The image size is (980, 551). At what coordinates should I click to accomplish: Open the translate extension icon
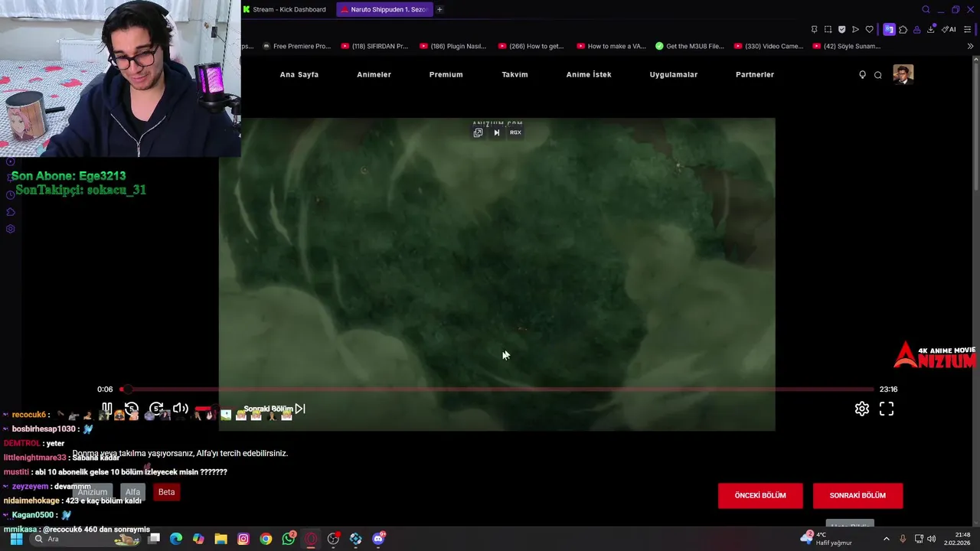coord(889,29)
